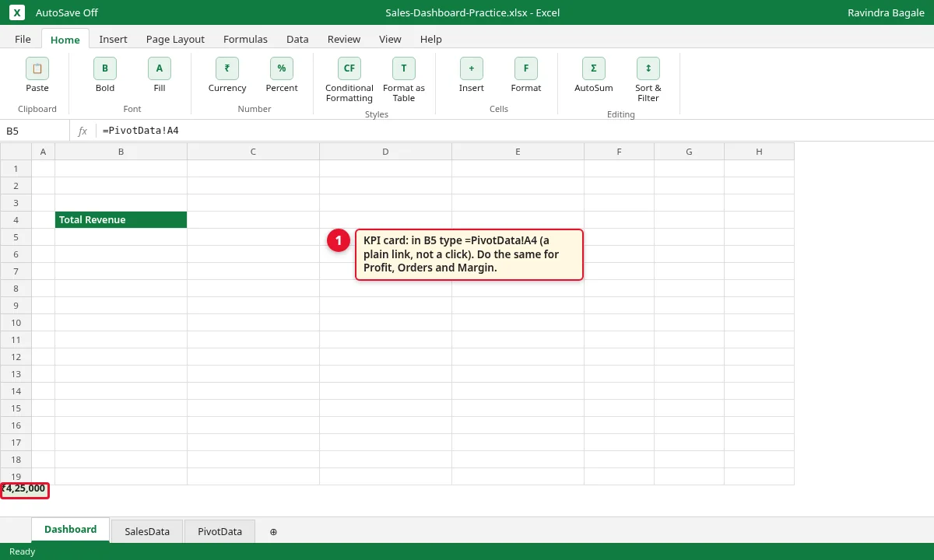Viewport: 934px width, 560px height.
Task: Select column D header
Action: click(386, 152)
